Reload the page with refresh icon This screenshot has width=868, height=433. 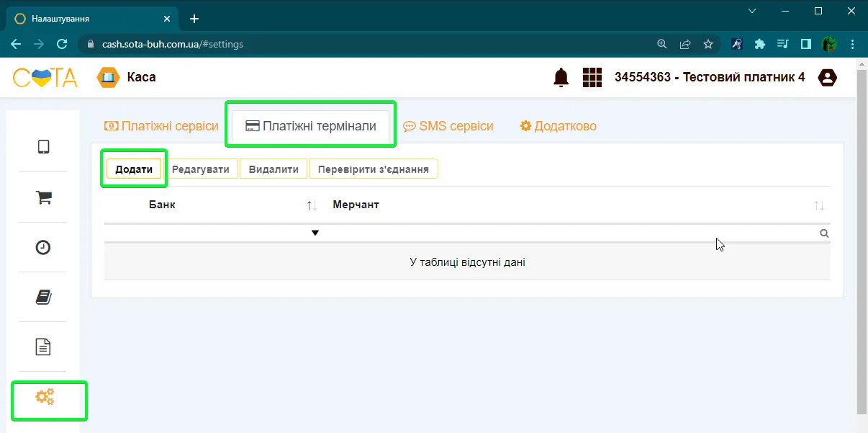pyautogui.click(x=63, y=44)
